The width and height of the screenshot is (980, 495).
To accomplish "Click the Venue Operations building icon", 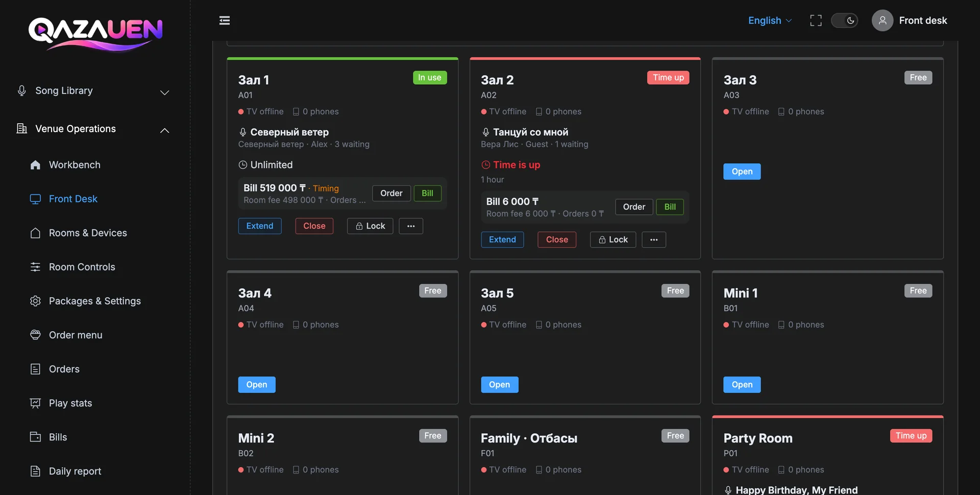I will (21, 129).
